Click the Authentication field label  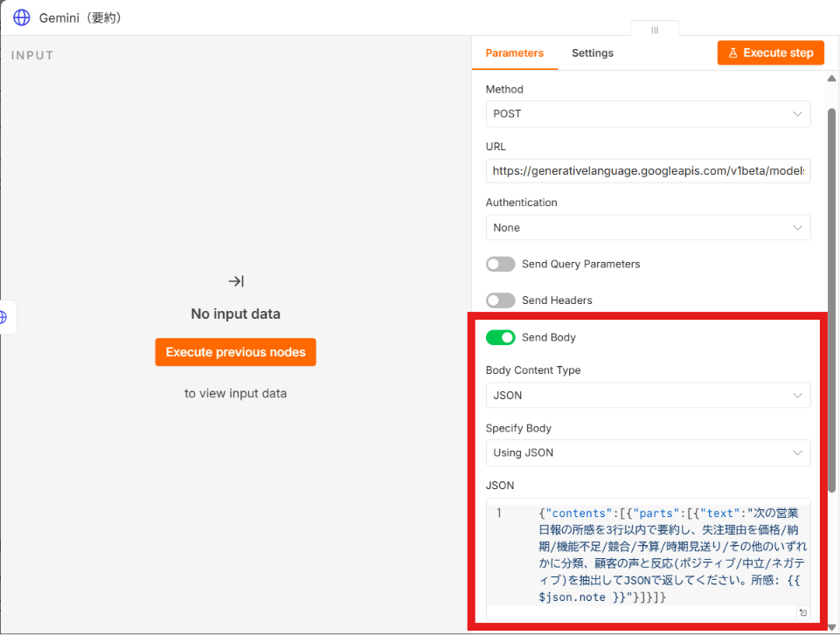[x=521, y=203]
